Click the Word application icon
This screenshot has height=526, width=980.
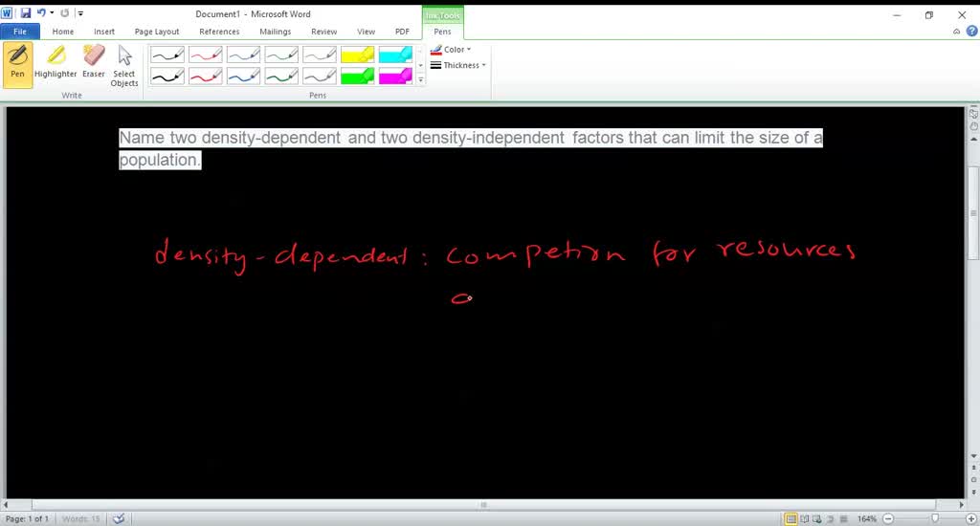7,13
